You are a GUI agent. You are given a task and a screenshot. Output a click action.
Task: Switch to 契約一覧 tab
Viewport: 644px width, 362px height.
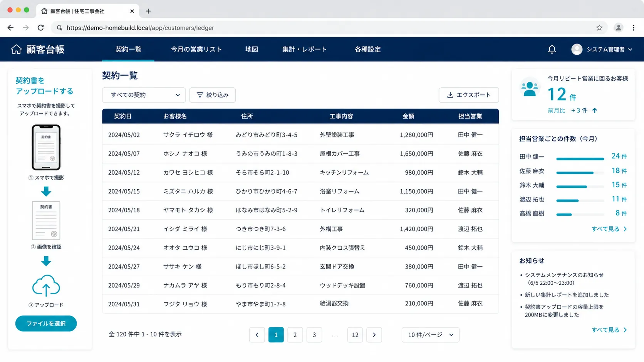click(128, 49)
